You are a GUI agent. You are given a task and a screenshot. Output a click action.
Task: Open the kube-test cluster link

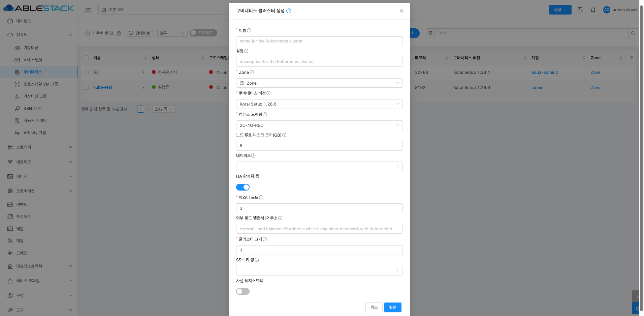click(x=103, y=87)
